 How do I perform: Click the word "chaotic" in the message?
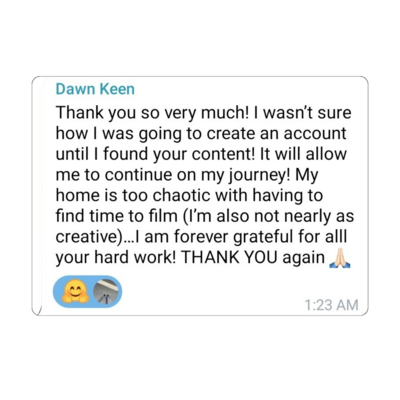[x=181, y=195]
